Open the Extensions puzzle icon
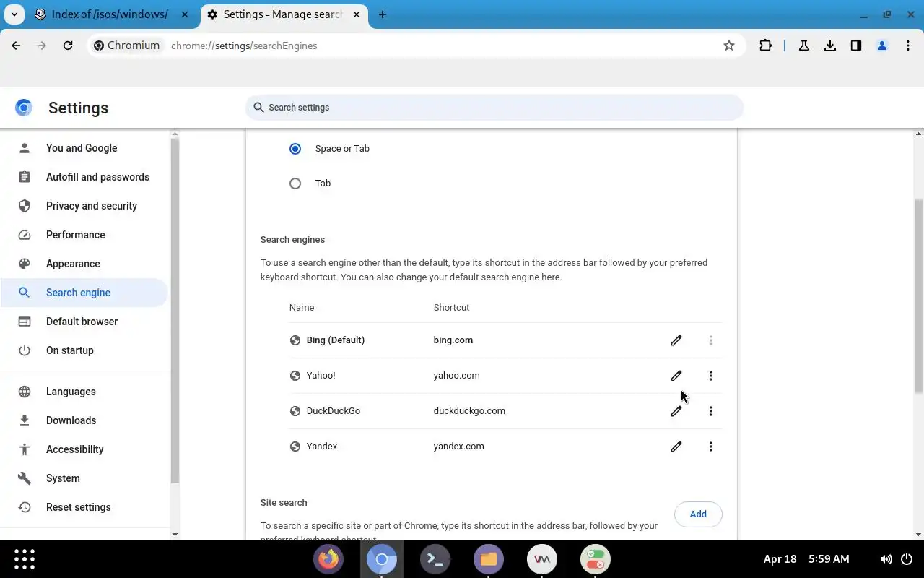Viewport: 924px width, 578px height. [765, 46]
